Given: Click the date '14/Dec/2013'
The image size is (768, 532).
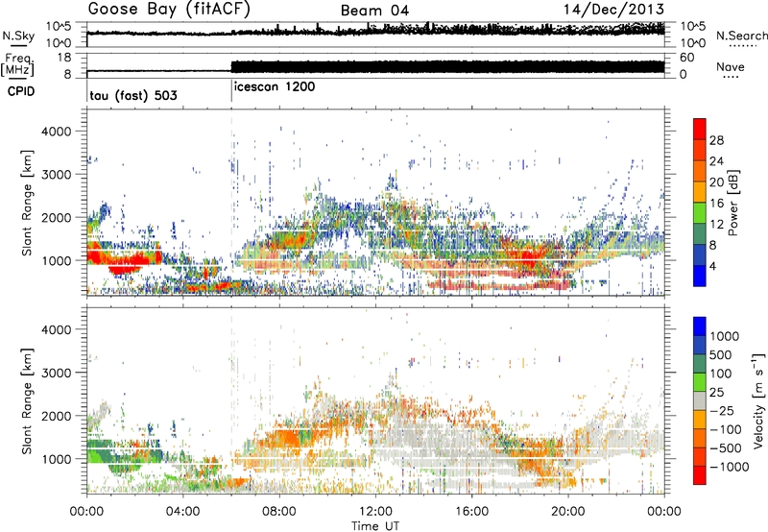Looking at the screenshot, I should coord(613,9).
